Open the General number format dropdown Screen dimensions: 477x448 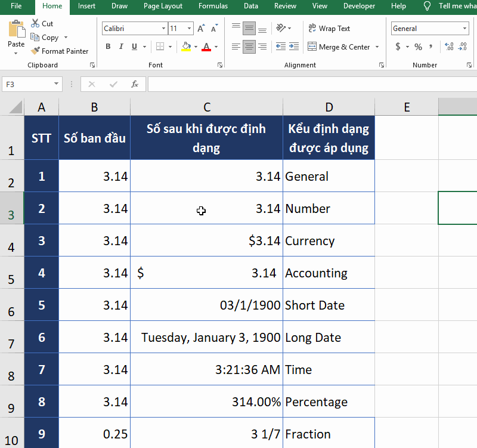(464, 29)
